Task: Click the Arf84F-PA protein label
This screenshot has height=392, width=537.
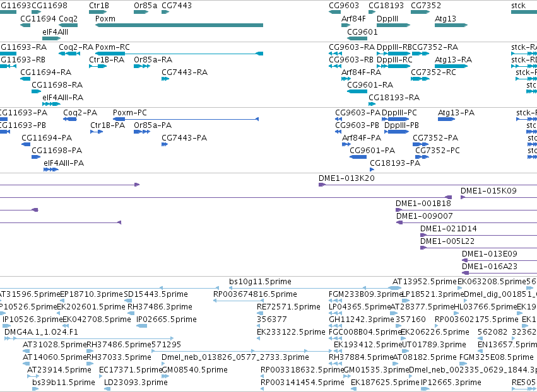Action: (x=362, y=138)
